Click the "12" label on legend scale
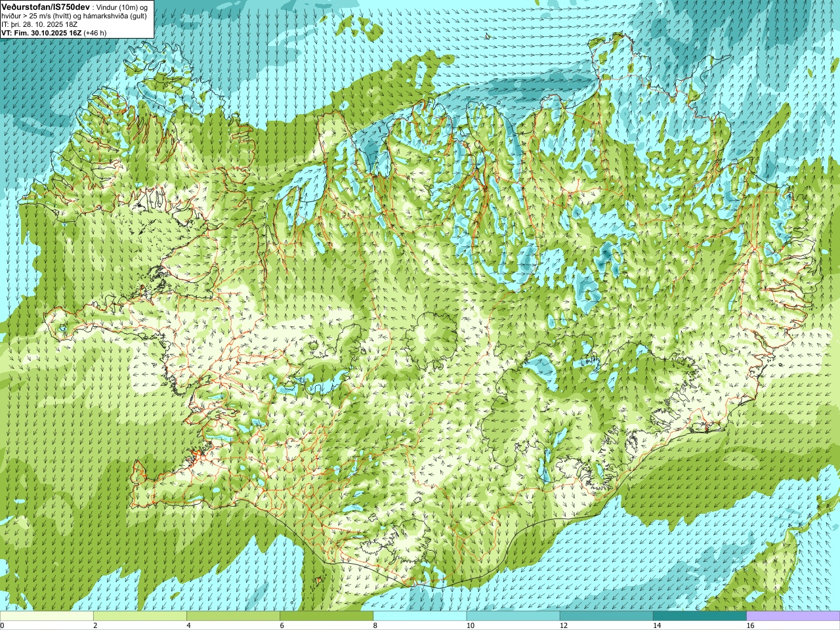 coord(563,625)
